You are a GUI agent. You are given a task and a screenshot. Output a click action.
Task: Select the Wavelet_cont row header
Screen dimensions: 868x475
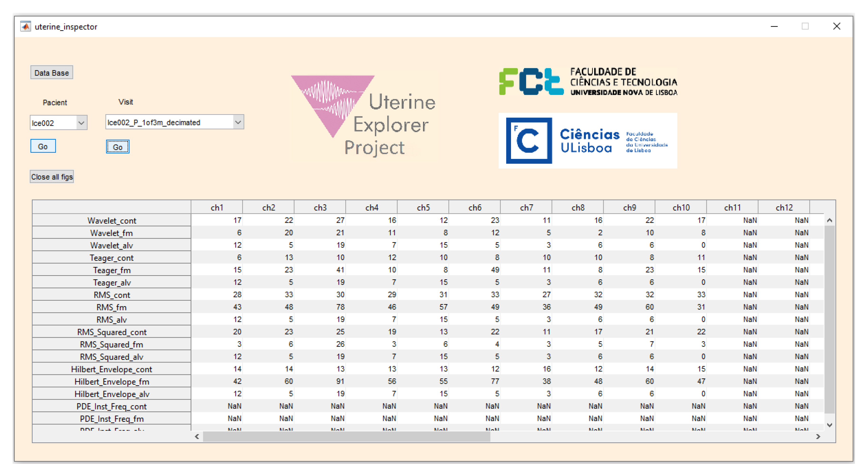(111, 220)
